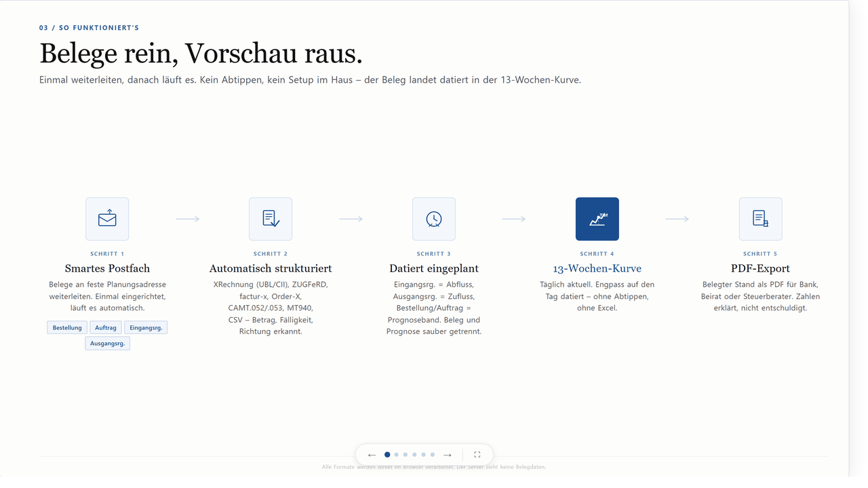Click the Datiert eingeplant heading
Image resolution: width=868 pixels, height=488 pixels.
434,268
